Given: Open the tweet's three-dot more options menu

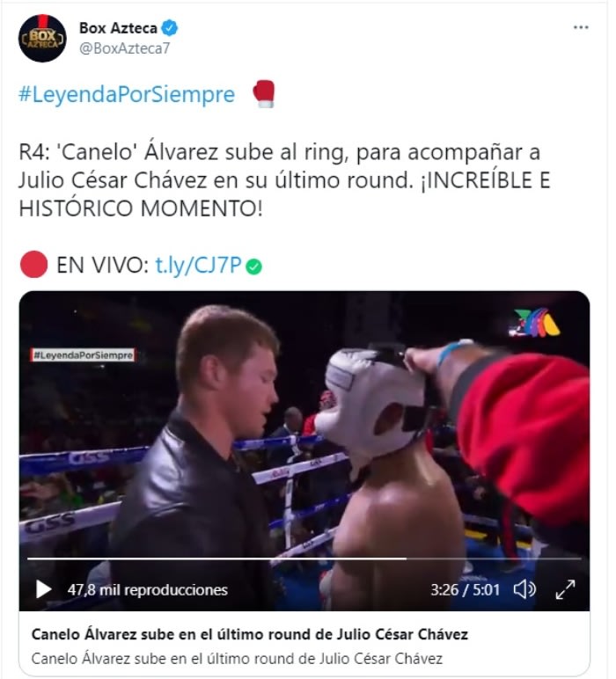Looking at the screenshot, I should [581, 27].
